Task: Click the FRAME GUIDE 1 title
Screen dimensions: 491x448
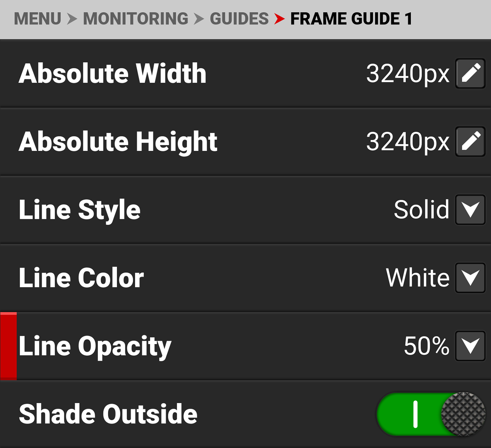Action: pos(351,19)
